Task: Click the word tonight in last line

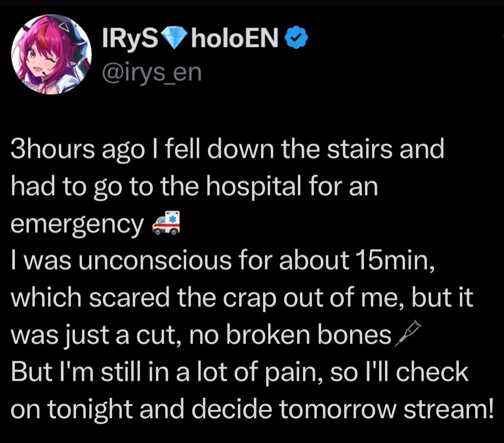Action: [104, 410]
